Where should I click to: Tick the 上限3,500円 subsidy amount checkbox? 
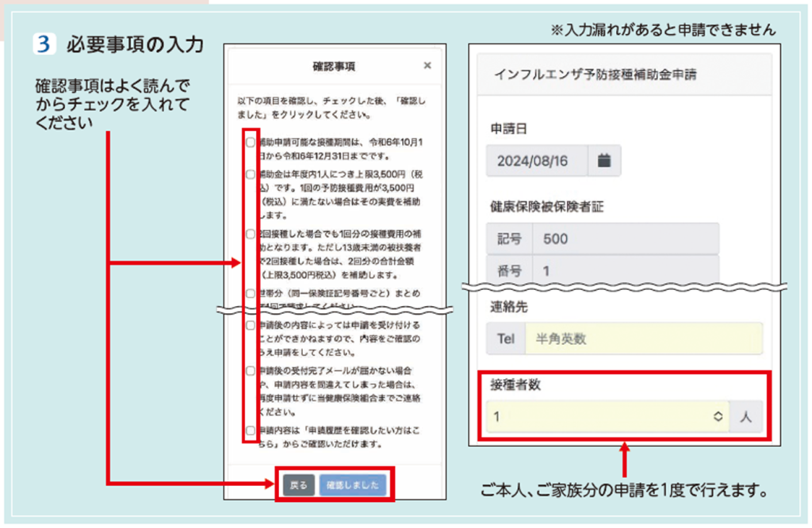251,174
